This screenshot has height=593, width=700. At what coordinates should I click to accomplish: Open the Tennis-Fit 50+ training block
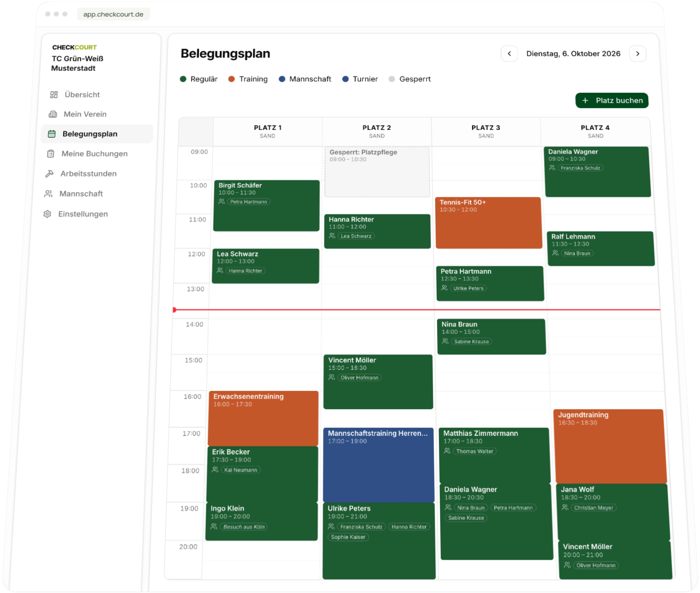[x=489, y=223]
